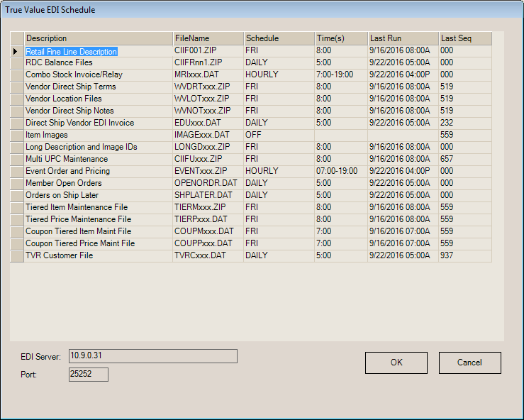Select Vendor Location Files description
Screen dimensions: 524x420
pos(99,99)
